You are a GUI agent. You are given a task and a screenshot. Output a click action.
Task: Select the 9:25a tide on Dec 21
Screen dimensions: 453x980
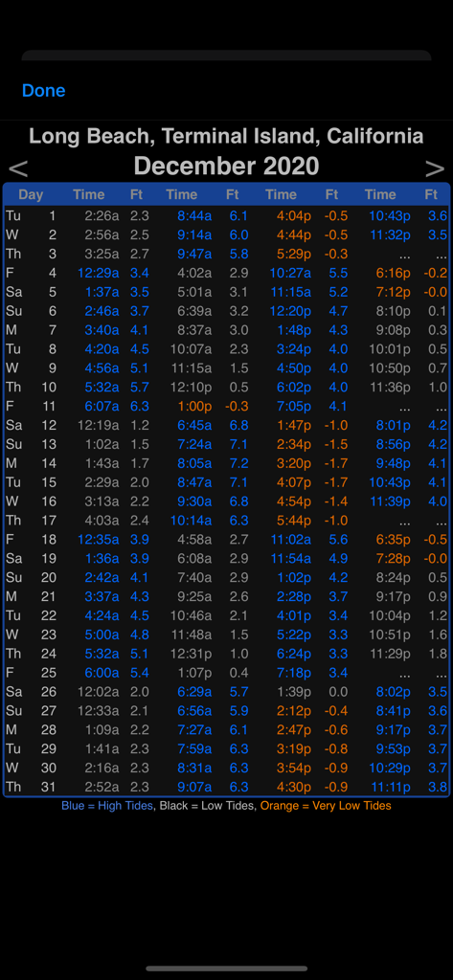pos(194,596)
